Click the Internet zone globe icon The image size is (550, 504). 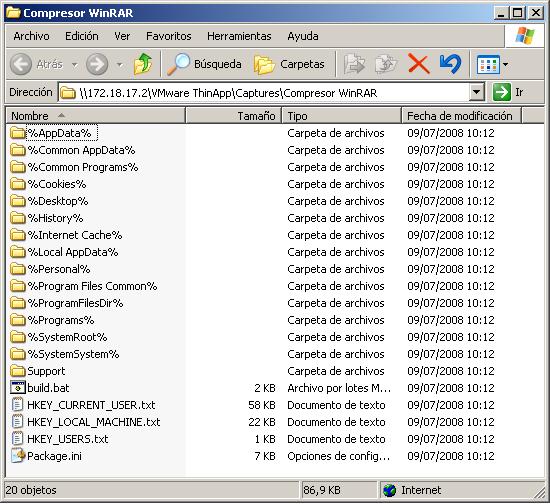(x=389, y=490)
